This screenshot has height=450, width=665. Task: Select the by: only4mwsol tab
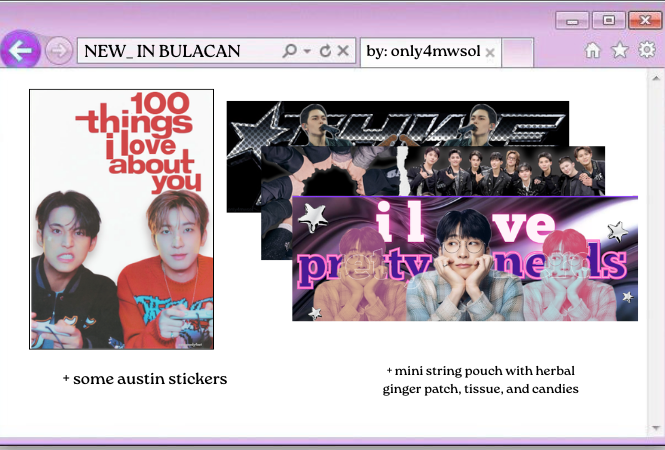coord(430,52)
